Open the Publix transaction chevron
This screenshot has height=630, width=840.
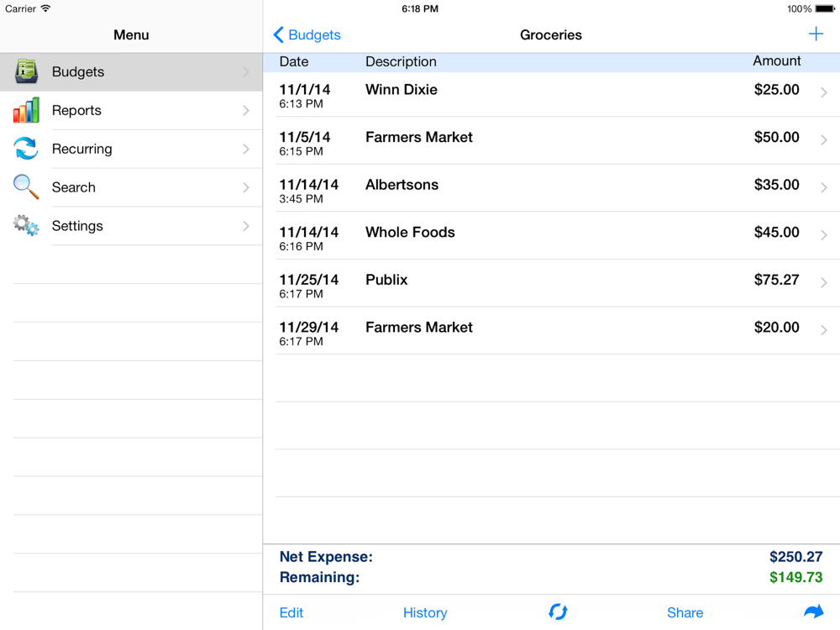coord(824,283)
